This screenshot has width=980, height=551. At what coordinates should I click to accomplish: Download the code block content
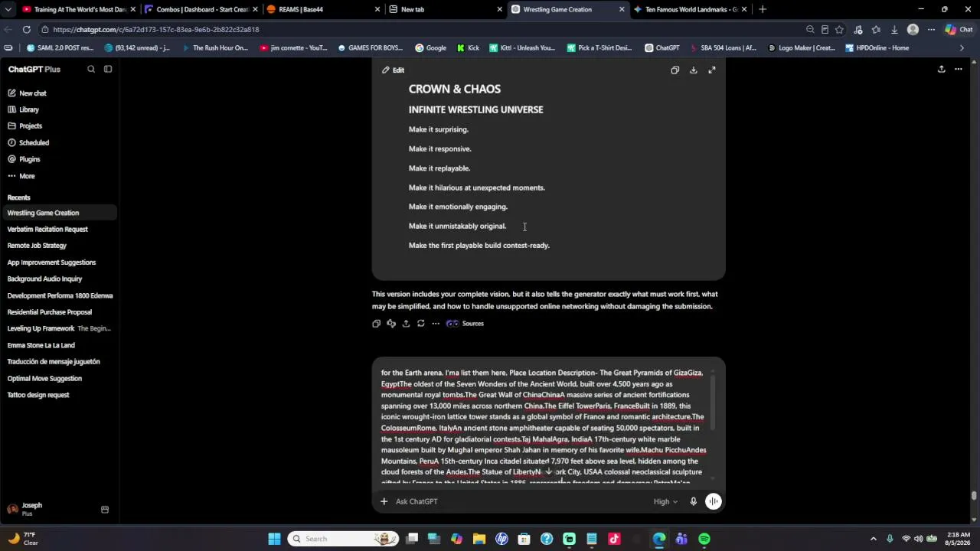tap(693, 70)
